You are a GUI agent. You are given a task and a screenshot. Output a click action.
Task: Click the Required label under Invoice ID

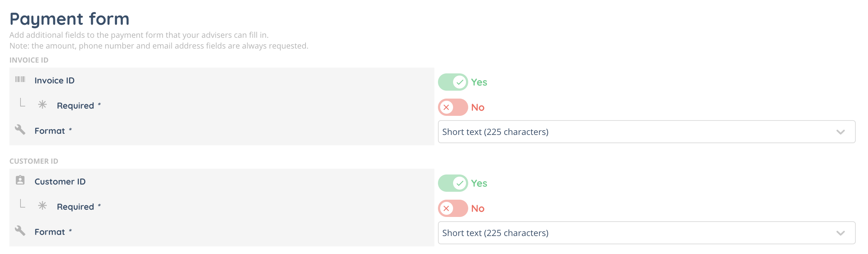pyautogui.click(x=75, y=106)
